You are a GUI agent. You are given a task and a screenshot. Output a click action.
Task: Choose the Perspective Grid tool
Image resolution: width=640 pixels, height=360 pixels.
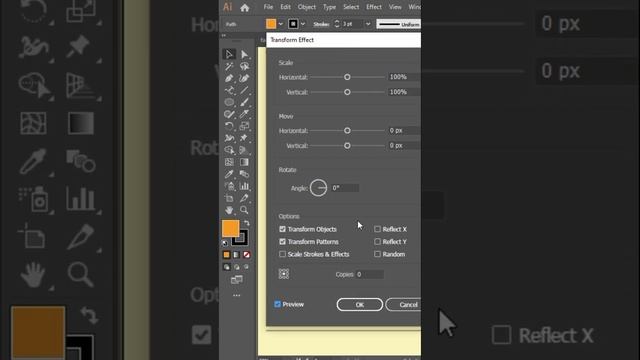[x=244, y=150]
